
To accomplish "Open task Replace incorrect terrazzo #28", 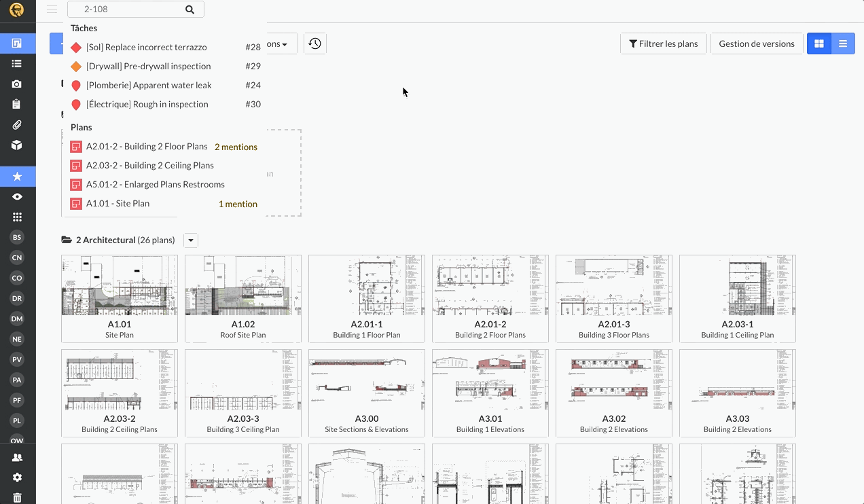I will click(x=166, y=48).
